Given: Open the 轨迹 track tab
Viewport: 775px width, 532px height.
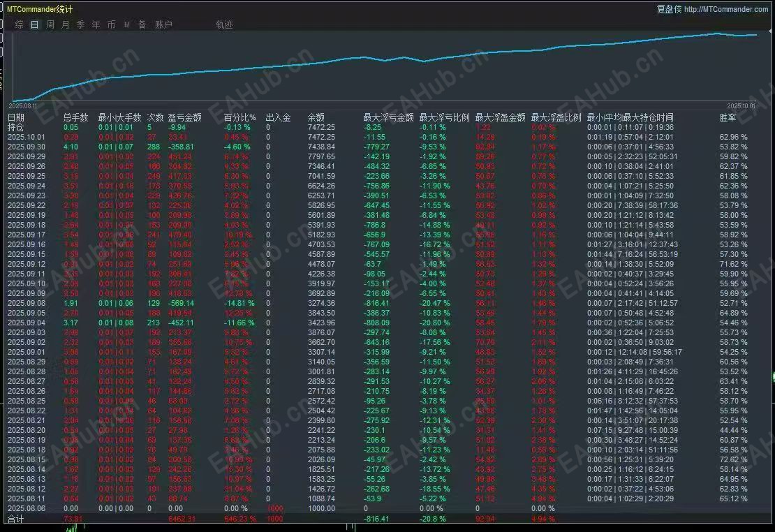Looking at the screenshot, I should coord(224,24).
